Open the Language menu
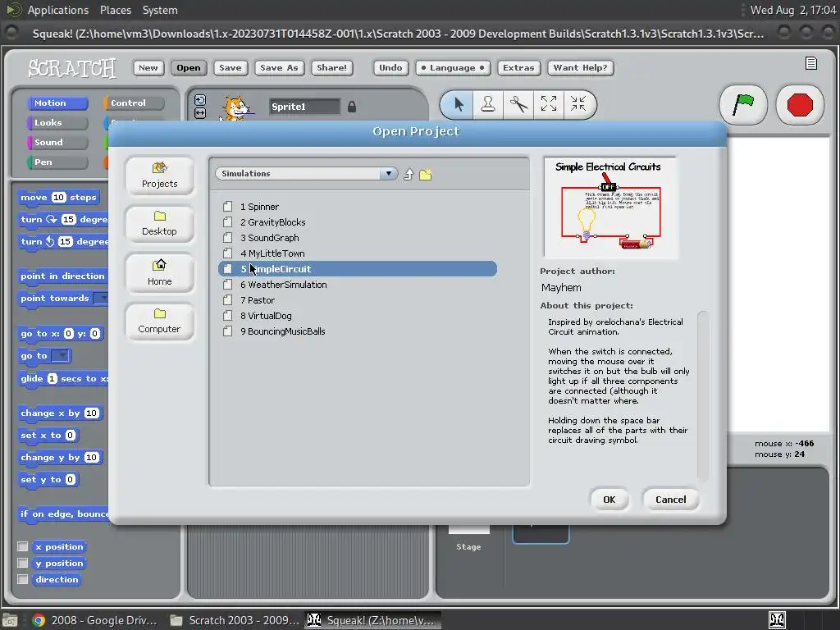840x630 pixels. tap(453, 67)
